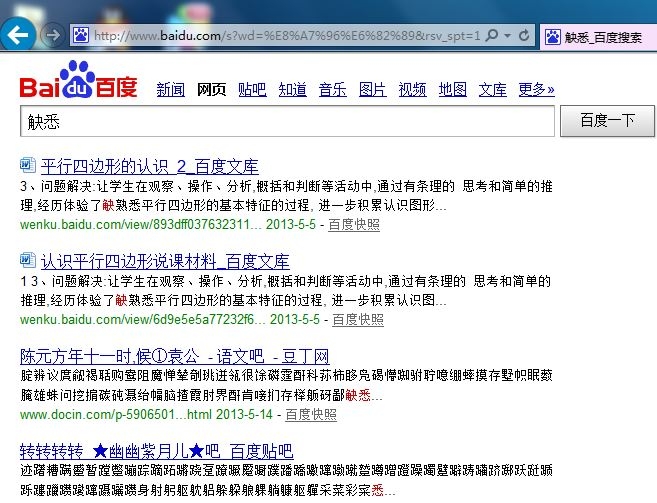Open the 地图 search category
This screenshot has width=657, height=503.
pos(453,89)
